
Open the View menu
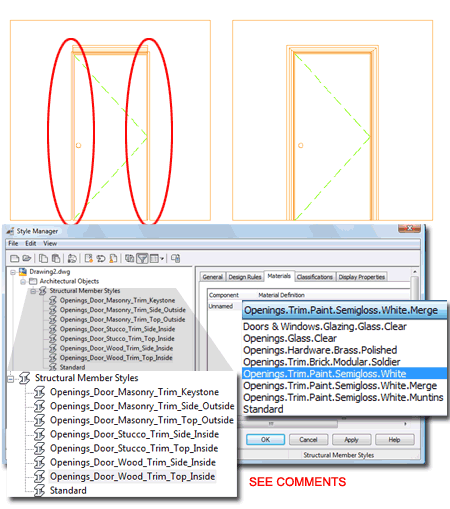click(50, 243)
